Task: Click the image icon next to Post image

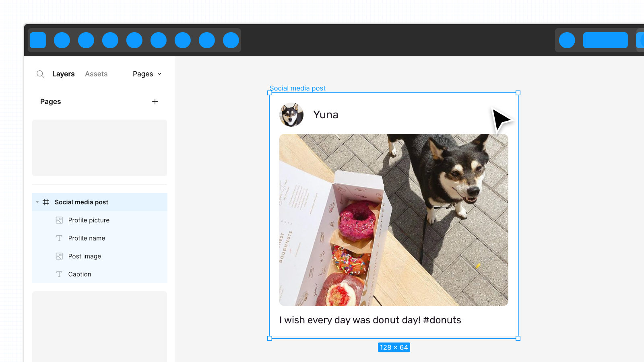Action: pos(59,256)
